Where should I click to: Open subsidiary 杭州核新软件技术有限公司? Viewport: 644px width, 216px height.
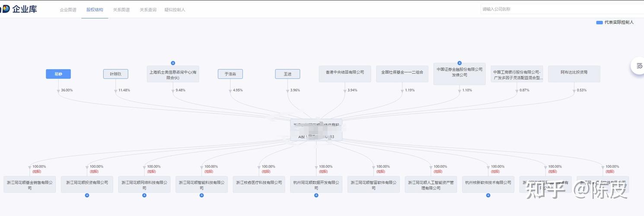pyautogui.click(x=488, y=184)
